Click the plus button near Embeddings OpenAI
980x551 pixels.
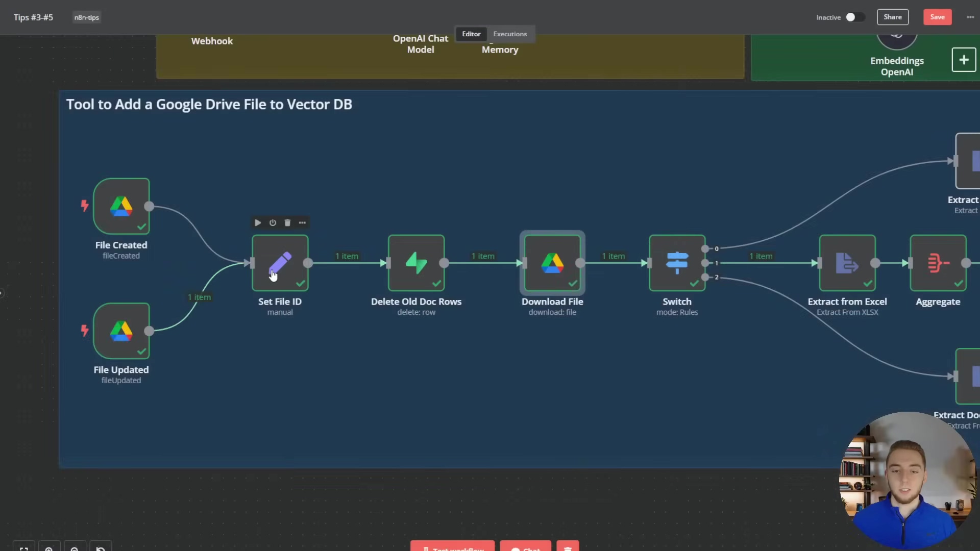point(964,60)
